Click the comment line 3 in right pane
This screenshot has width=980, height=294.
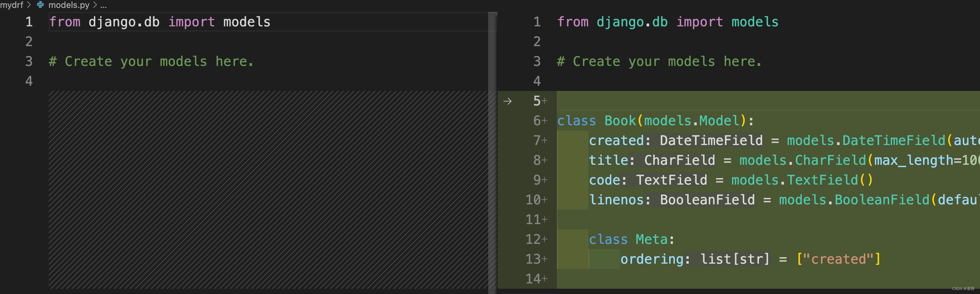[659, 61]
